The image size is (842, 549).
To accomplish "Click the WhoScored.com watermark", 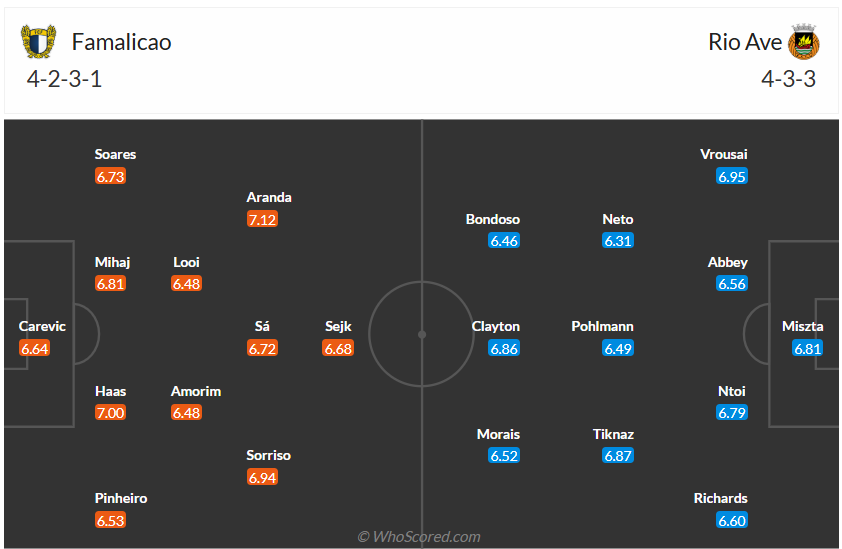I will click(419, 537).
